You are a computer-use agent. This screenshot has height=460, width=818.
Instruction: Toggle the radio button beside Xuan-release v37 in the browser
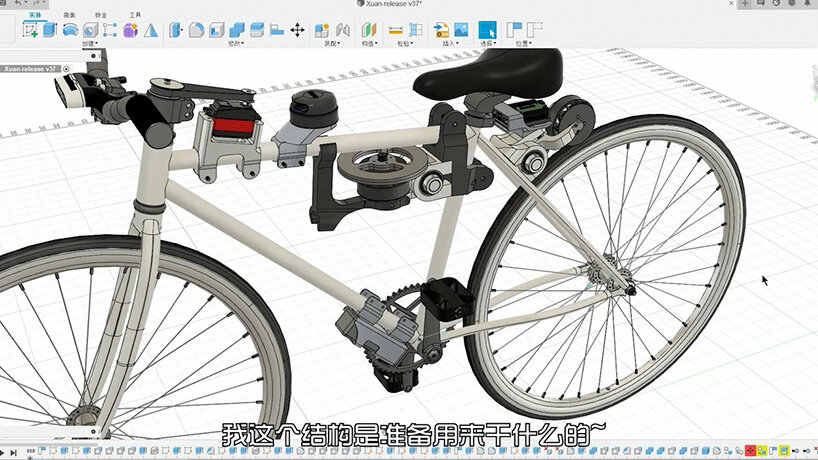click(66, 69)
